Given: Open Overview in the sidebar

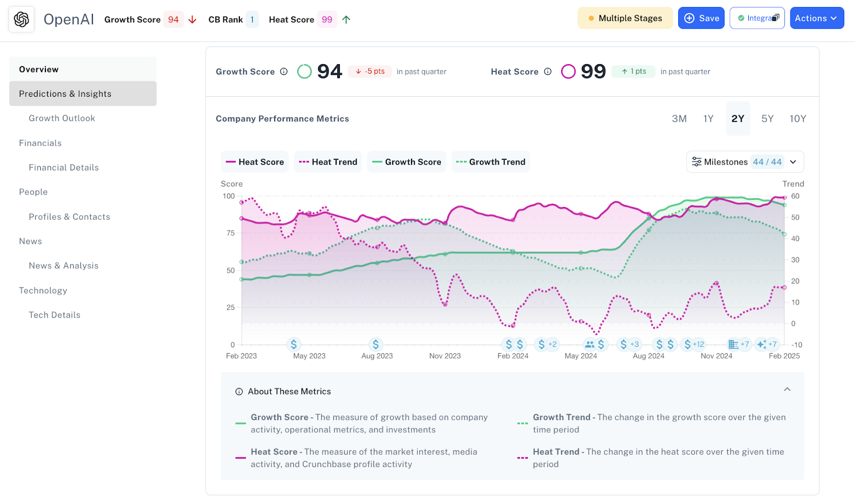Looking at the screenshot, I should pos(83,69).
